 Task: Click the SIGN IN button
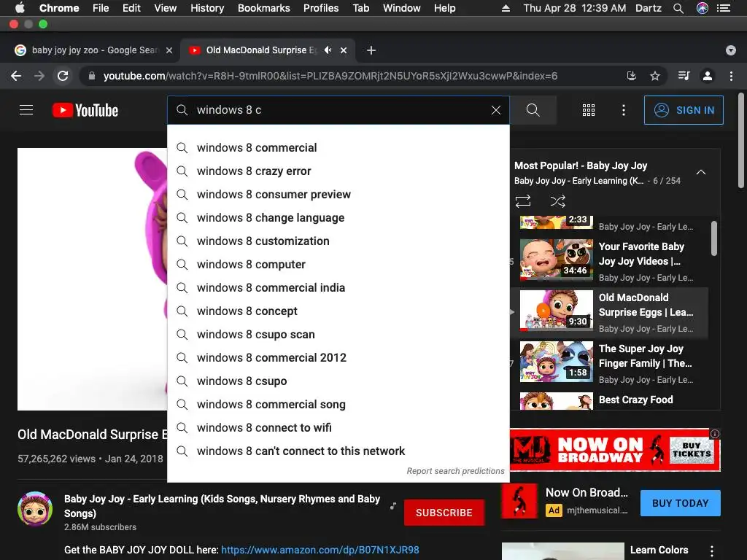point(684,110)
